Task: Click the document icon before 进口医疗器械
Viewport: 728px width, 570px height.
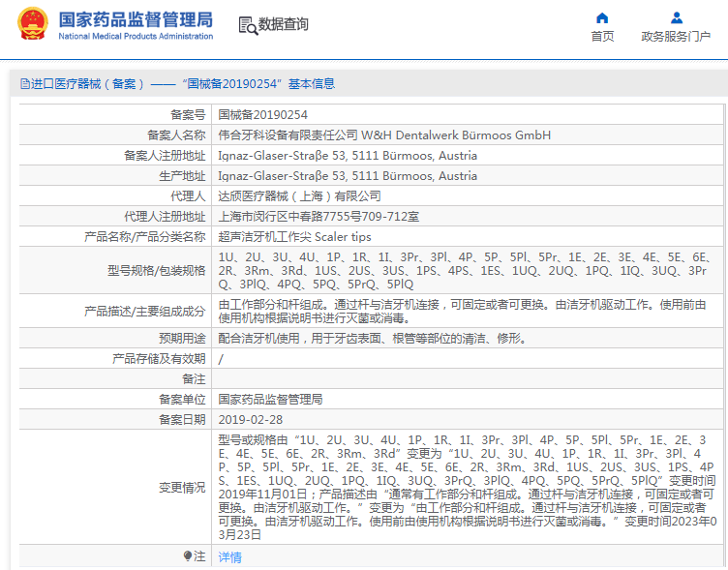Action: point(24,84)
